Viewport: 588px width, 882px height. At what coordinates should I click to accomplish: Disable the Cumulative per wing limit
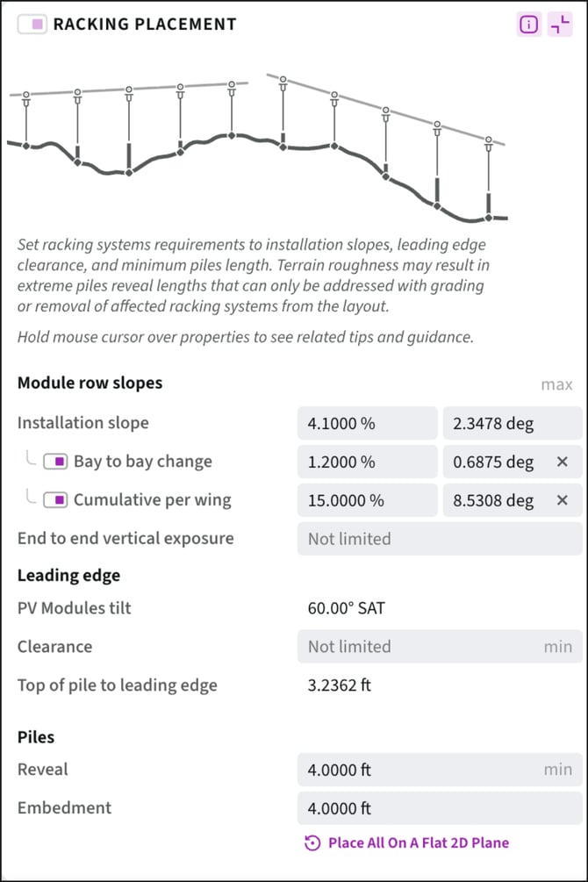(x=58, y=500)
